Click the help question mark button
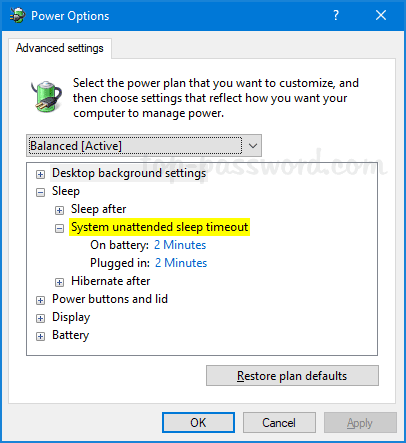Screen dimensions: 406x443 pos(336,15)
